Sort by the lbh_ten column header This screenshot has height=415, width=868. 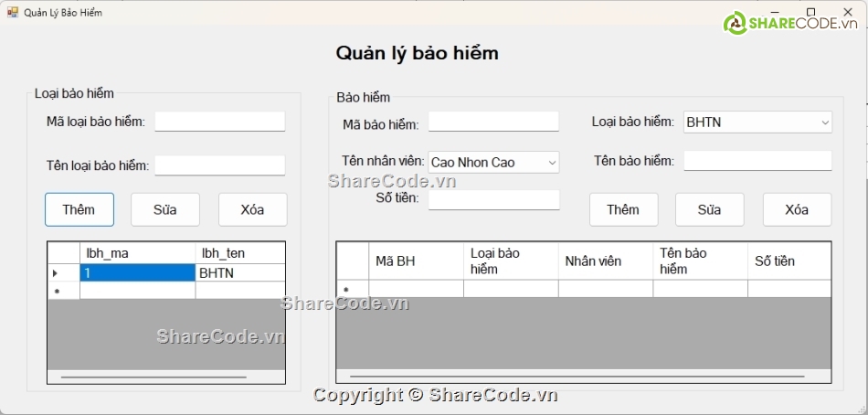click(240, 253)
